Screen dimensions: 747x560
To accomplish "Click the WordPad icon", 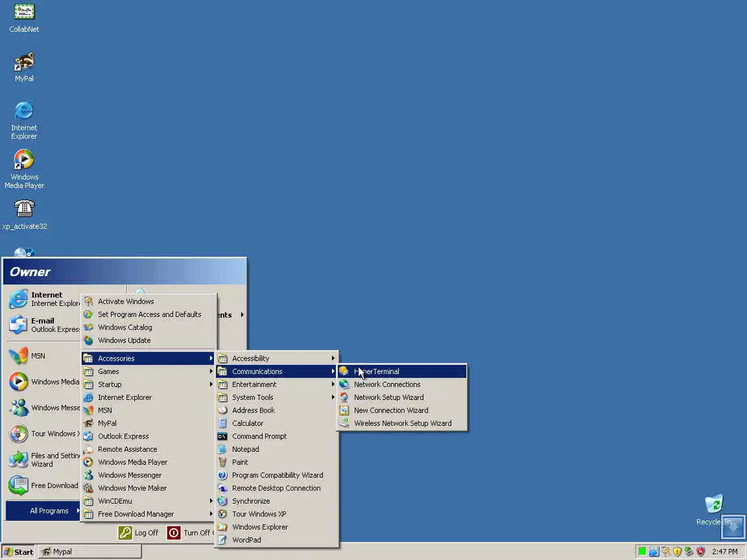I will coord(222,539).
